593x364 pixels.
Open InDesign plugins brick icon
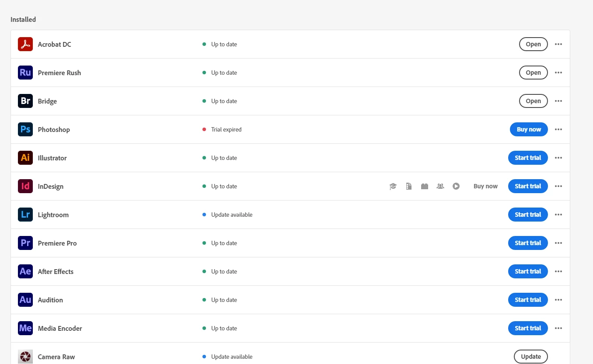425,186
